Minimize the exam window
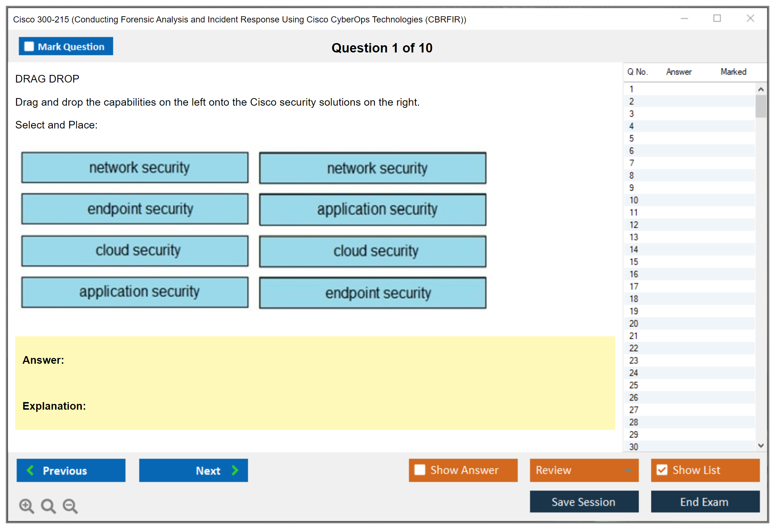Viewport: 778px width, 532px height. 684,18
